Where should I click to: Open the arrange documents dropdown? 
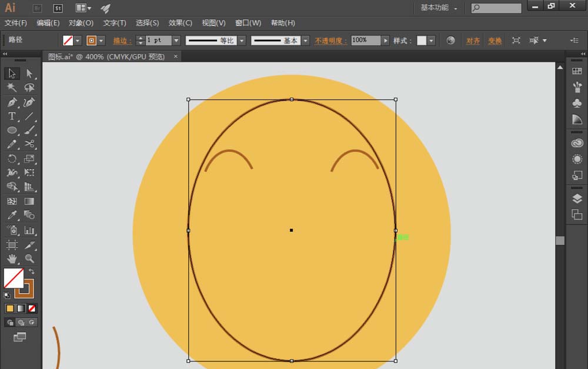click(83, 8)
